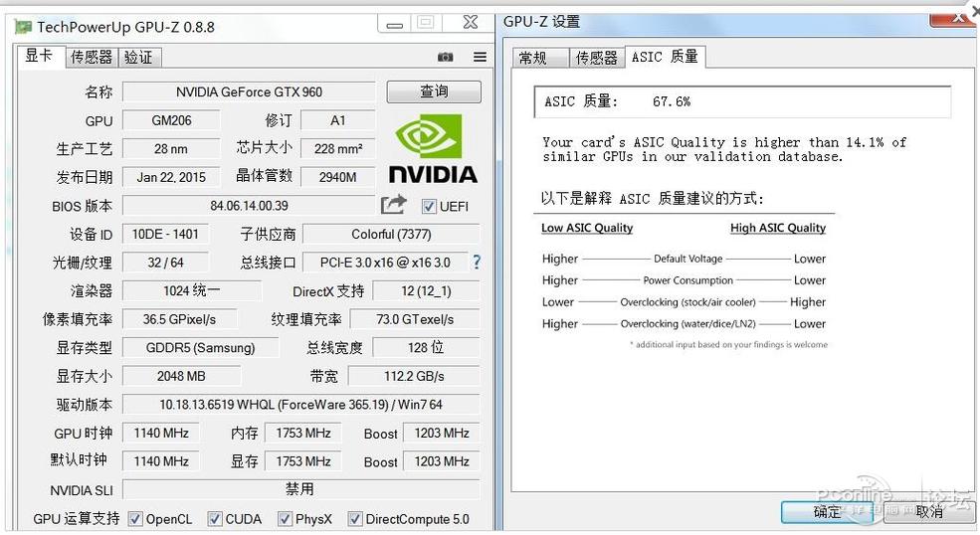
Task: Click Overclocking (water/dice/LN2) text
Action: [688, 324]
